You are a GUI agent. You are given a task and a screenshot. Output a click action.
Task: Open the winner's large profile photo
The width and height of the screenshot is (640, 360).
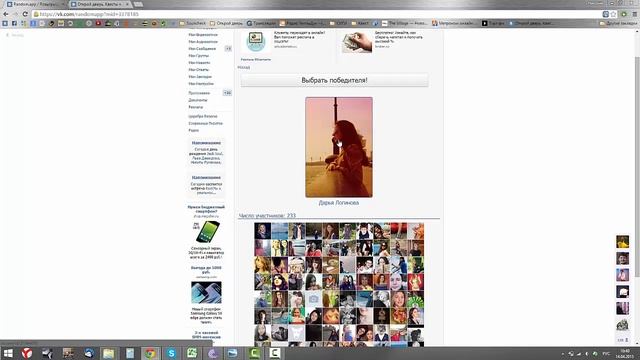pos(339,147)
